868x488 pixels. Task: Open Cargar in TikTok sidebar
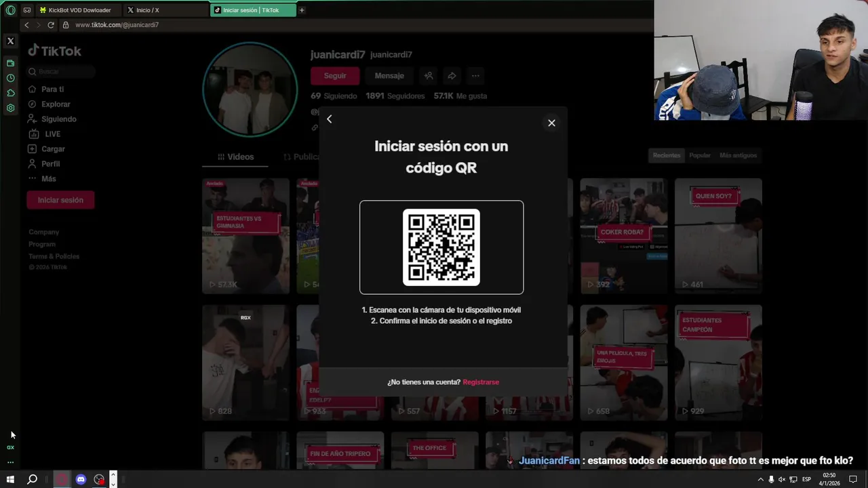[46, 149]
